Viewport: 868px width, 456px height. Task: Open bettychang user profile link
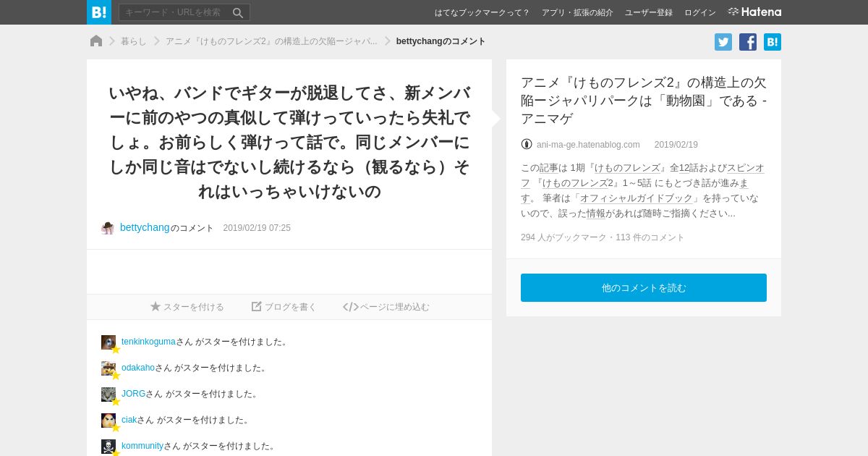[145, 227]
